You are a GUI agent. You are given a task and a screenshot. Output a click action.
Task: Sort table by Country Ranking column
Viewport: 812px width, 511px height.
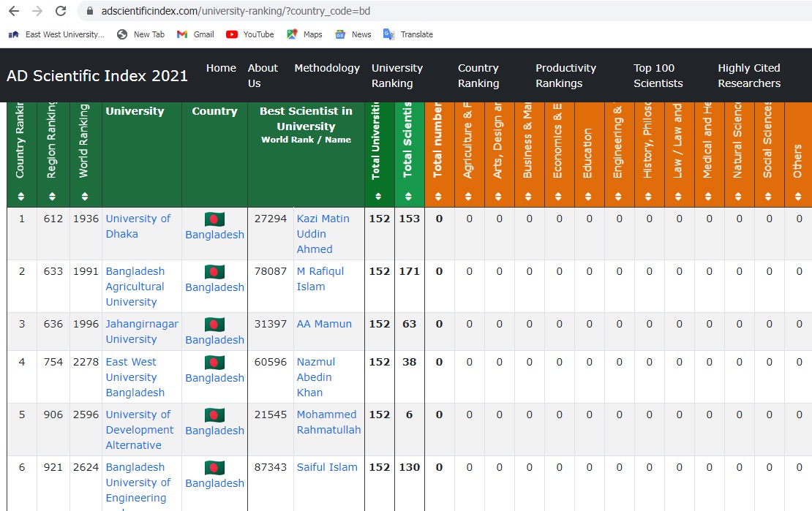click(21, 196)
